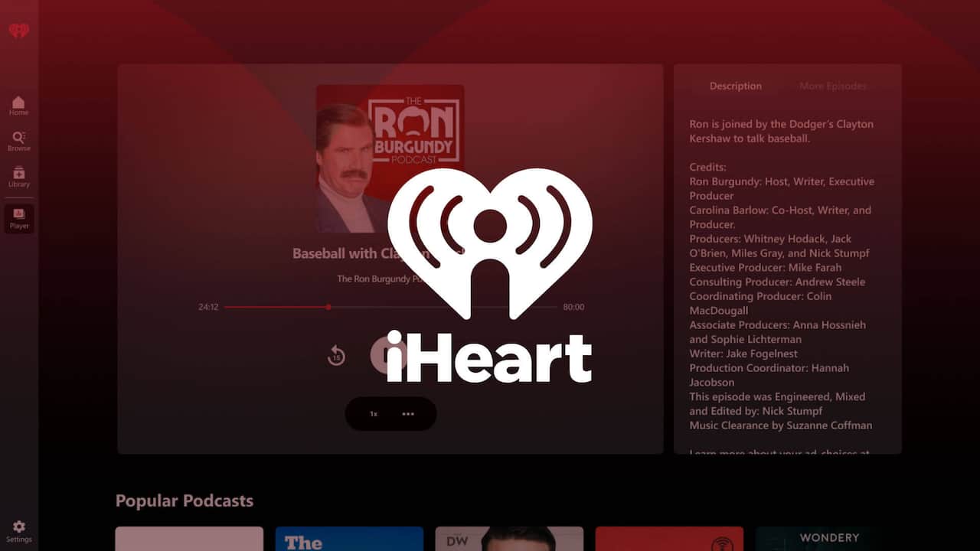This screenshot has width=980, height=551.
Task: Go to Home in the sidebar
Action: click(18, 106)
